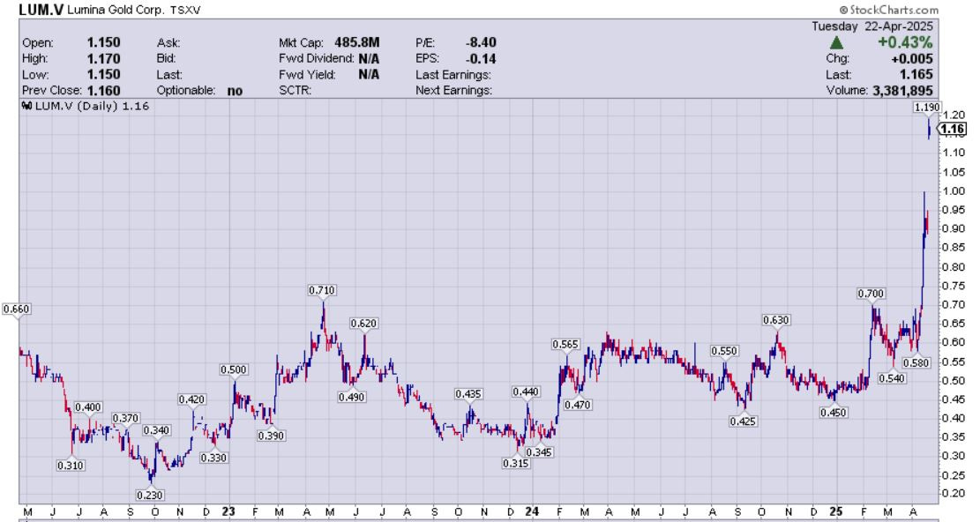This screenshot has width=980, height=522.
Task: Click the 0.490 price label
Action: click(x=351, y=397)
